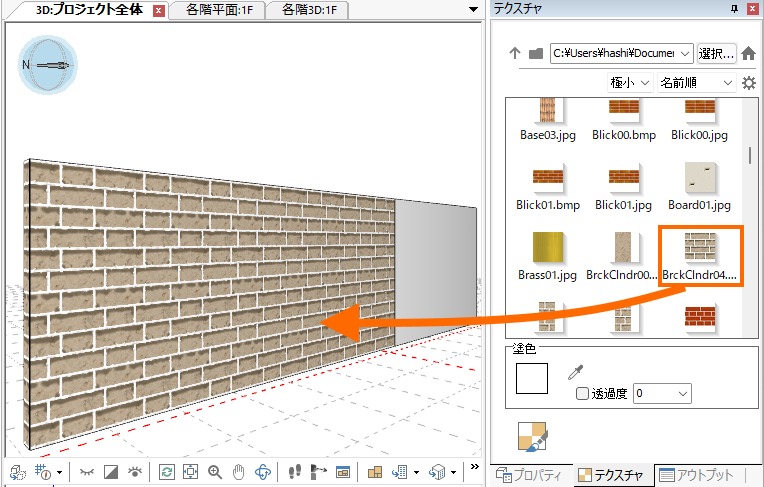Open the 極小 thumbnail size dropdown
Viewport: 764px width, 487px height.
click(630, 83)
